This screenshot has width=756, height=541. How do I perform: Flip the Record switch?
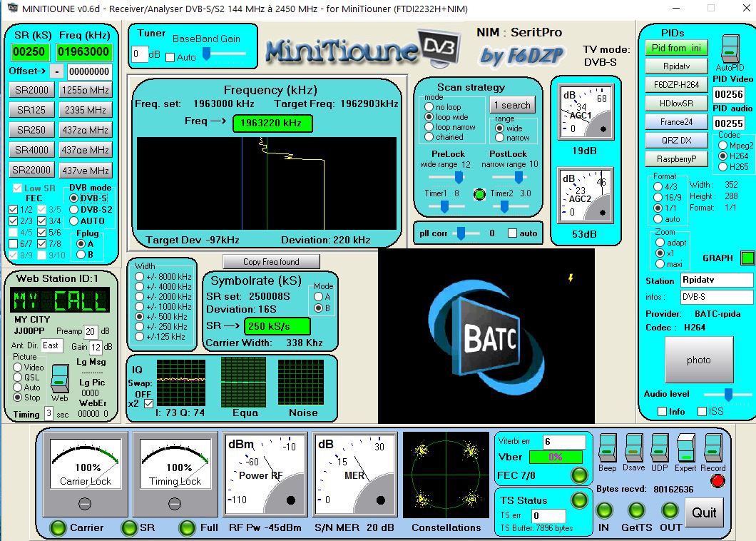[x=712, y=449]
